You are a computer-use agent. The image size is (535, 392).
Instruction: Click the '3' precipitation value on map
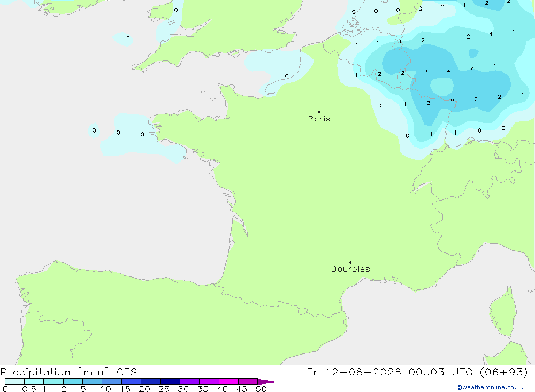click(x=429, y=103)
